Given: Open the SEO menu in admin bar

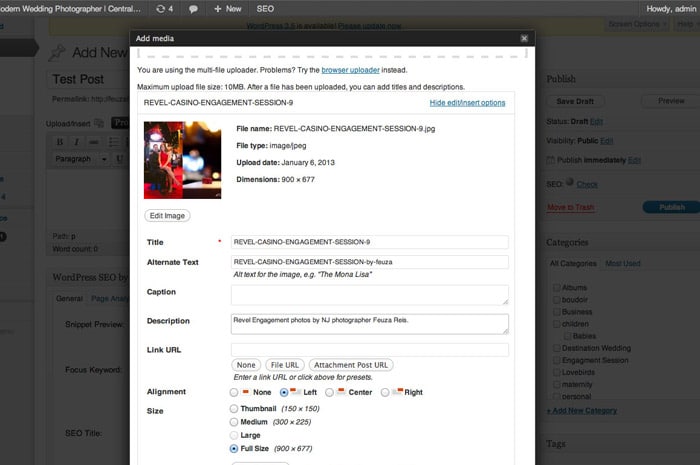Looking at the screenshot, I should tap(265, 9).
